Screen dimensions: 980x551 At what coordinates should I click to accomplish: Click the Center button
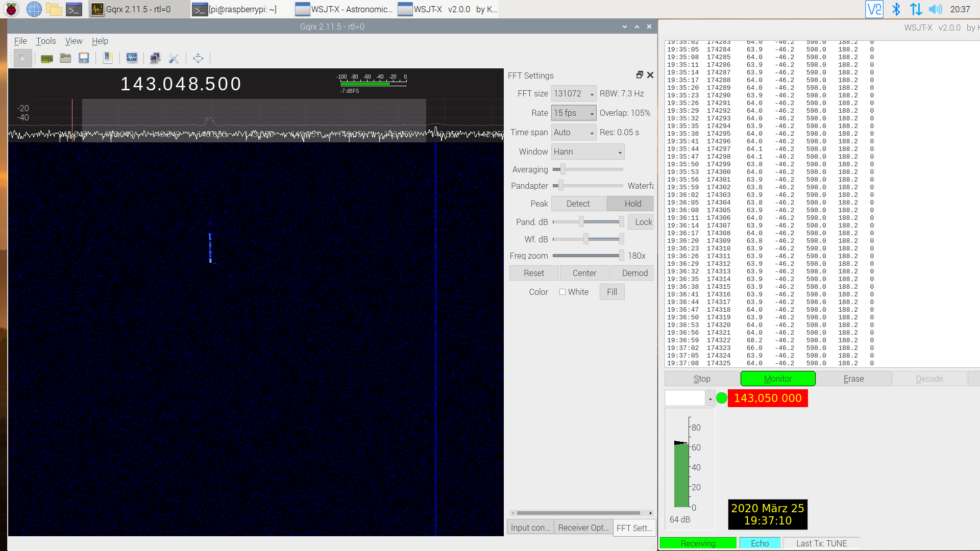pyautogui.click(x=584, y=273)
